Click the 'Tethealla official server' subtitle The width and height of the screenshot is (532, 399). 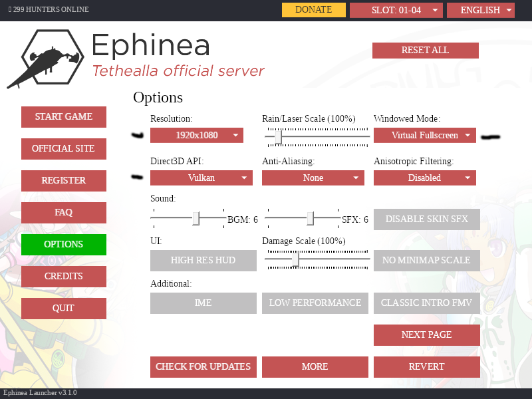pos(178,70)
